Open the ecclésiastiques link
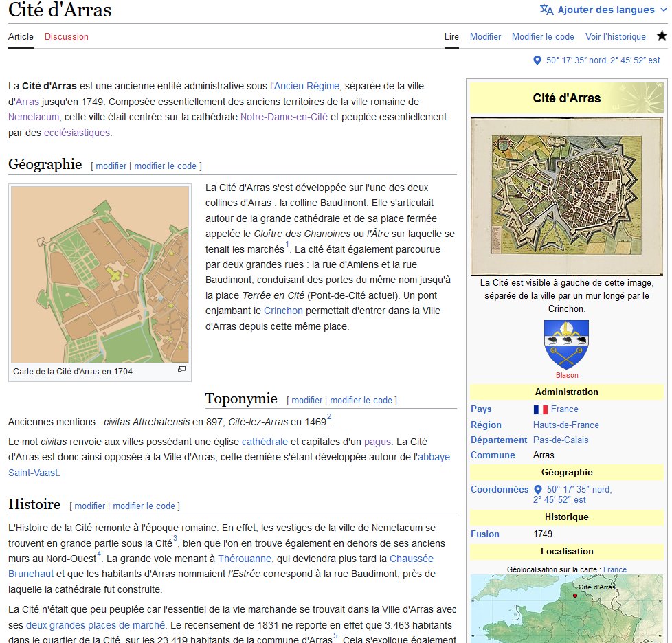The height and width of the screenshot is (643, 672). [77, 133]
